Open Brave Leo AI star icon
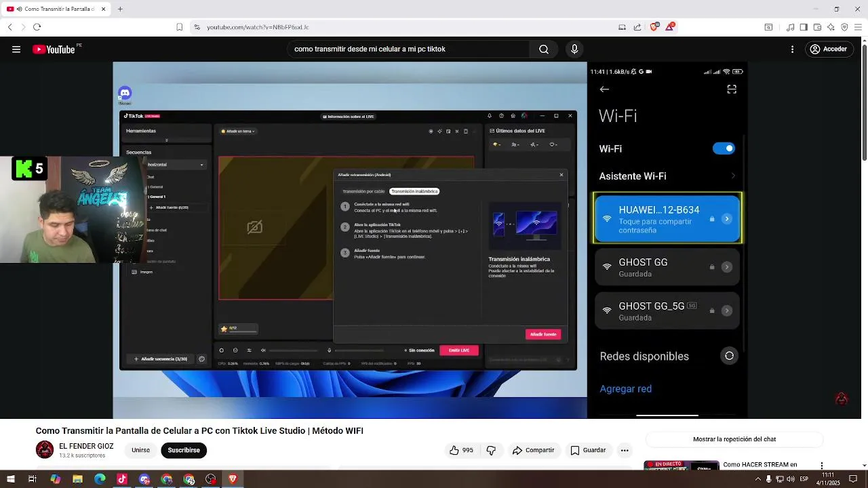The image size is (868, 488). click(x=831, y=27)
